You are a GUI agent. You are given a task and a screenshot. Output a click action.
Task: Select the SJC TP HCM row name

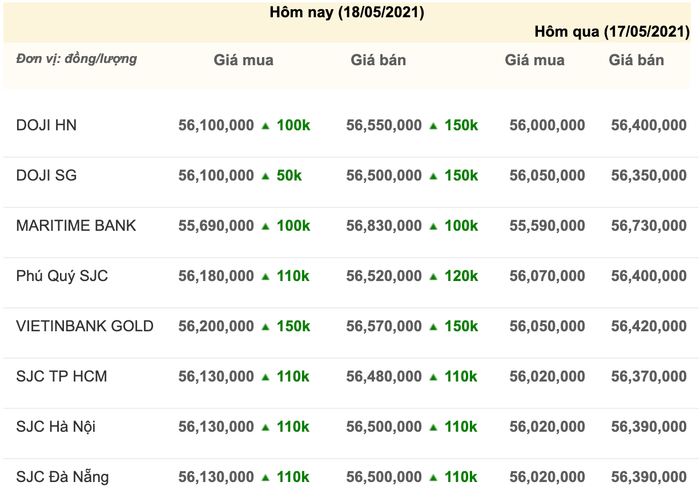coord(61,376)
